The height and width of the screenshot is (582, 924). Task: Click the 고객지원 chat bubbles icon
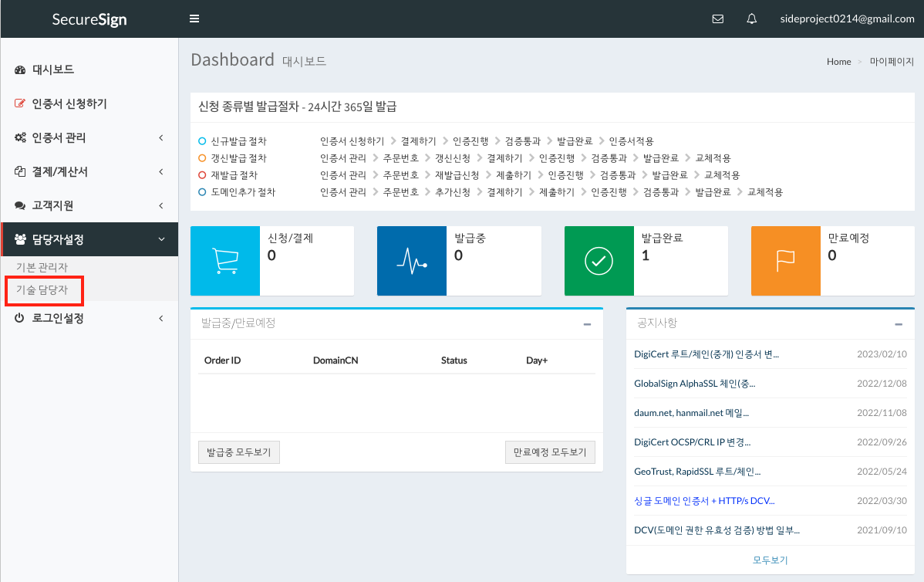pos(20,206)
